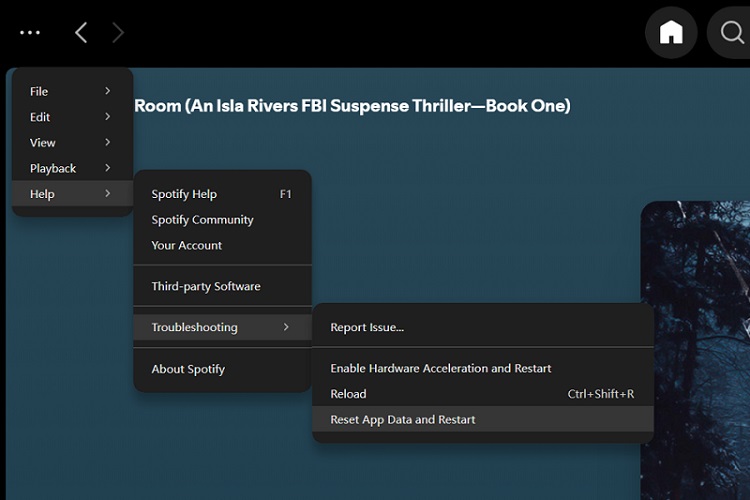Viewport: 750px width, 500px height.
Task: Open About Spotify
Action: (x=222, y=369)
